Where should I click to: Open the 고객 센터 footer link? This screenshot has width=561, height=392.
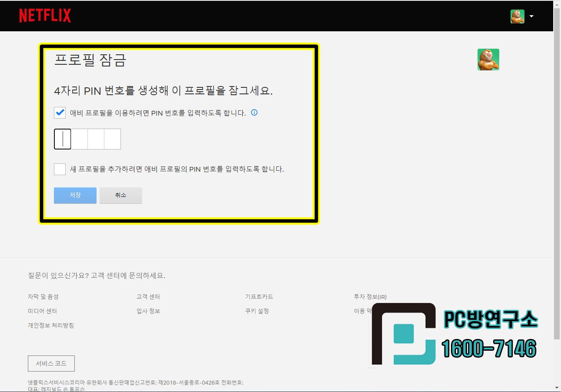click(148, 297)
